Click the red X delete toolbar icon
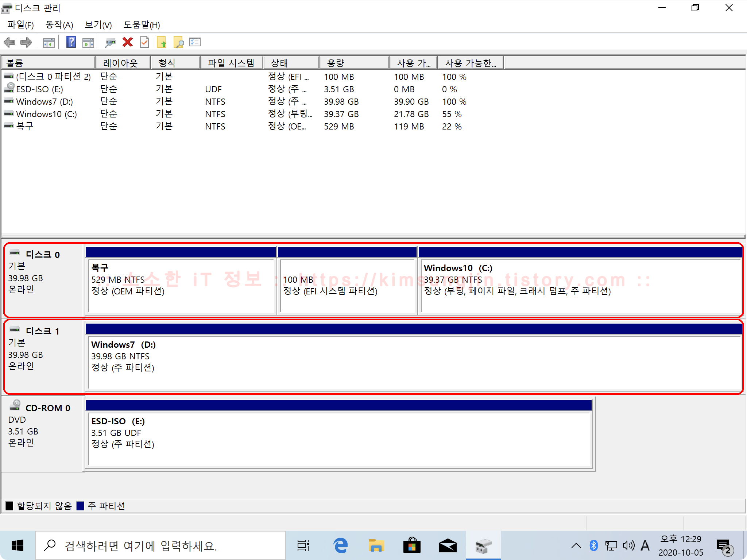The image size is (747, 560). tap(127, 42)
